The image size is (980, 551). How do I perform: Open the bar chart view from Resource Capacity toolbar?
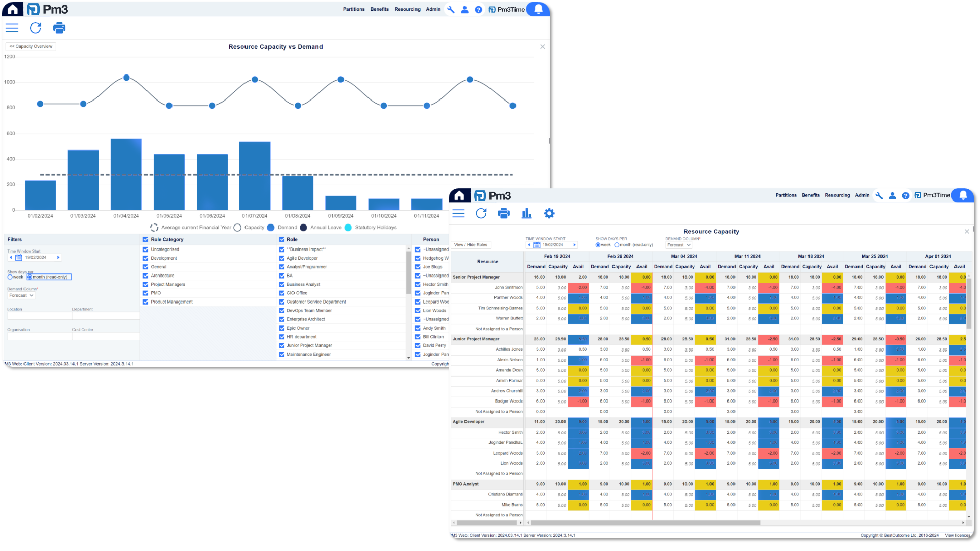point(526,214)
